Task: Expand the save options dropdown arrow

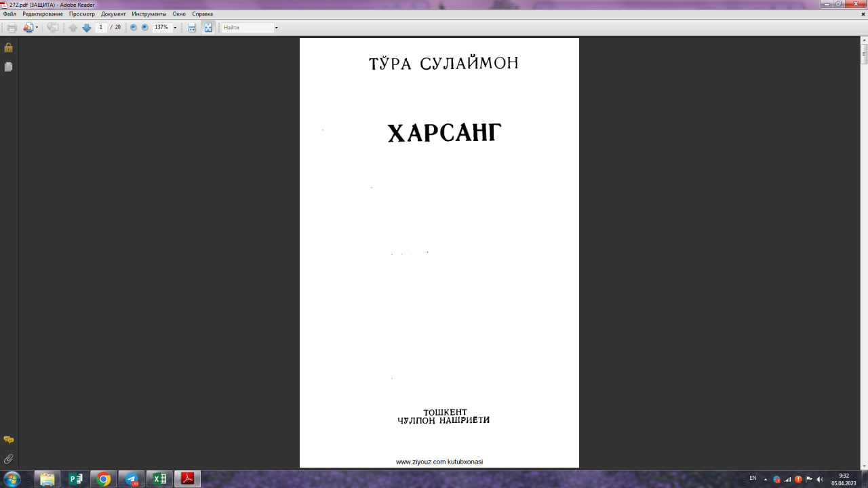Action: 37,27
